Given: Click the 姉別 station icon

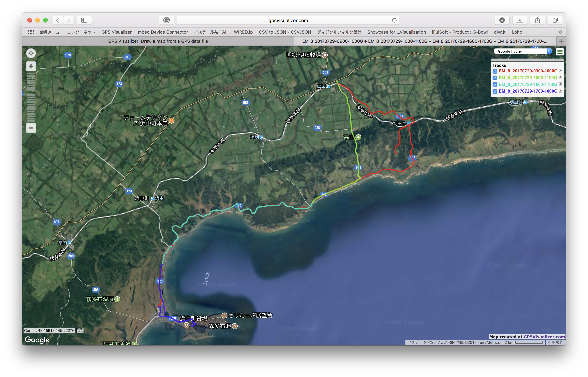Looking at the screenshot, I should [x=262, y=137].
